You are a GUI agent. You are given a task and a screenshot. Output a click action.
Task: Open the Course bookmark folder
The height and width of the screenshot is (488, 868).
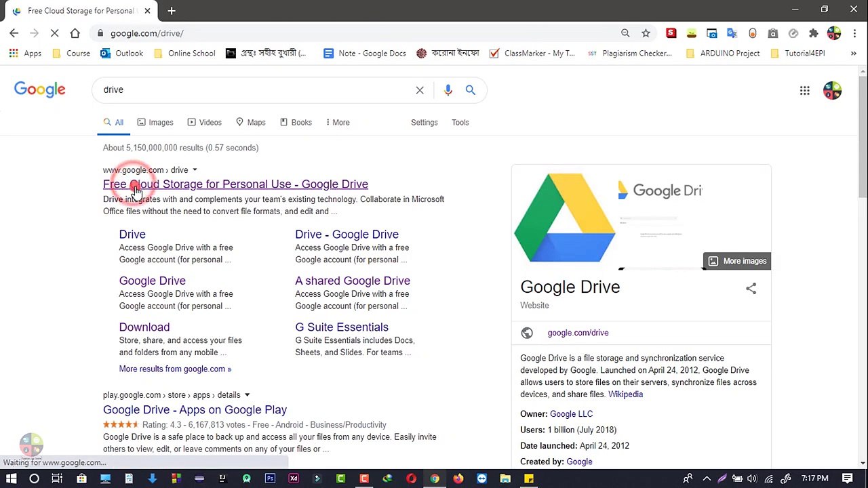click(x=71, y=54)
